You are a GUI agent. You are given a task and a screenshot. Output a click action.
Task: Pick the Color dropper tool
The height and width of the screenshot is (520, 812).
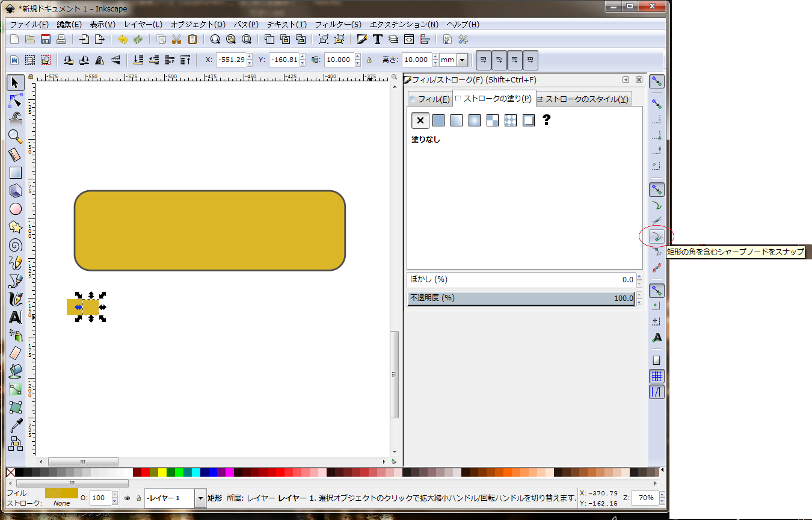tap(16, 426)
